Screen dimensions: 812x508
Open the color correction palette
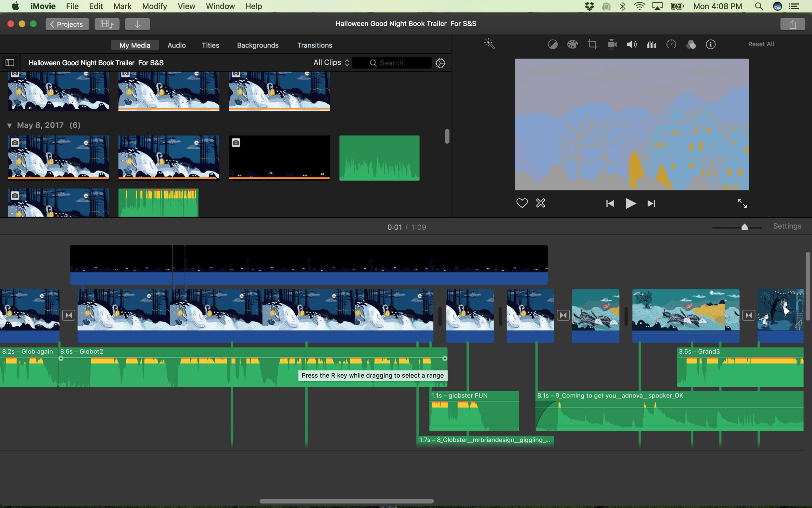pyautogui.click(x=572, y=44)
